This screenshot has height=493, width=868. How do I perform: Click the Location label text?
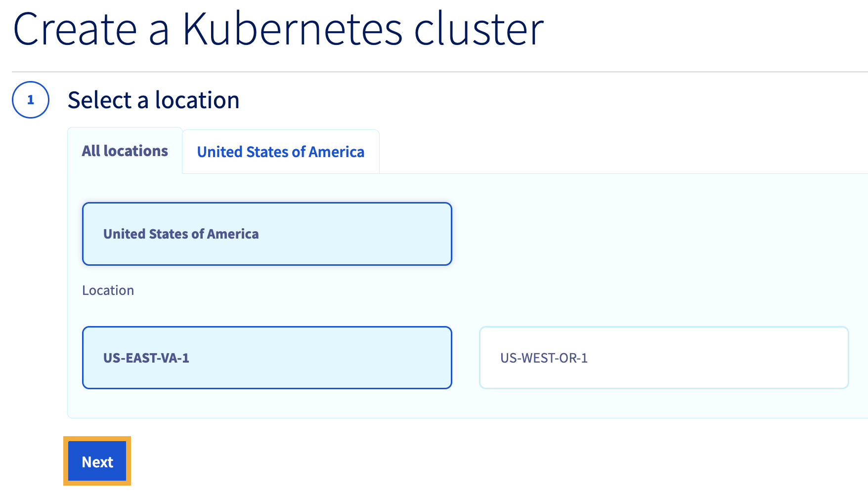pyautogui.click(x=108, y=290)
